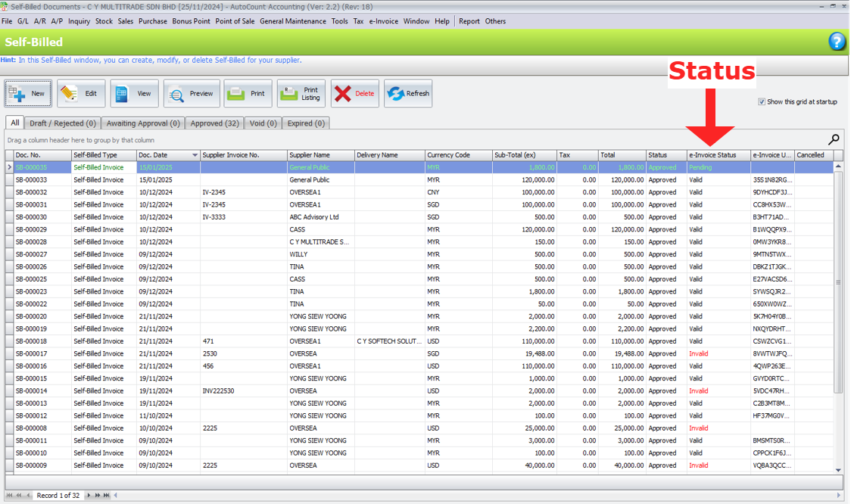Viewport: 854px width, 504px height.
Task: Open the grid search magnifier icon
Action: [x=834, y=139]
